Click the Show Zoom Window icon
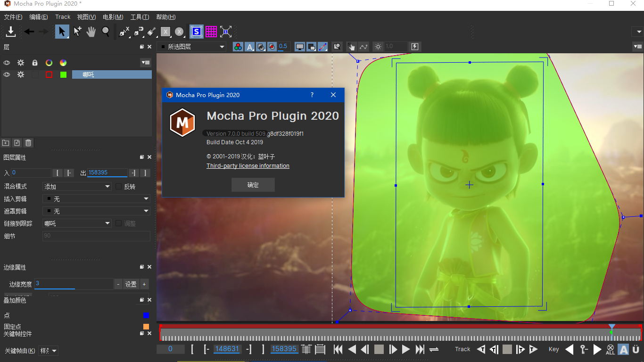Viewport: 644px width, 362px height. [x=337, y=47]
